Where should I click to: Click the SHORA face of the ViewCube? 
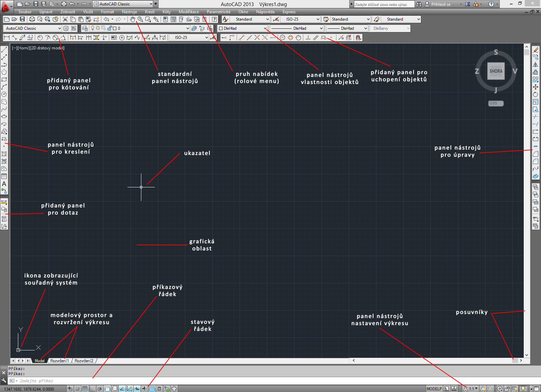[x=496, y=71]
